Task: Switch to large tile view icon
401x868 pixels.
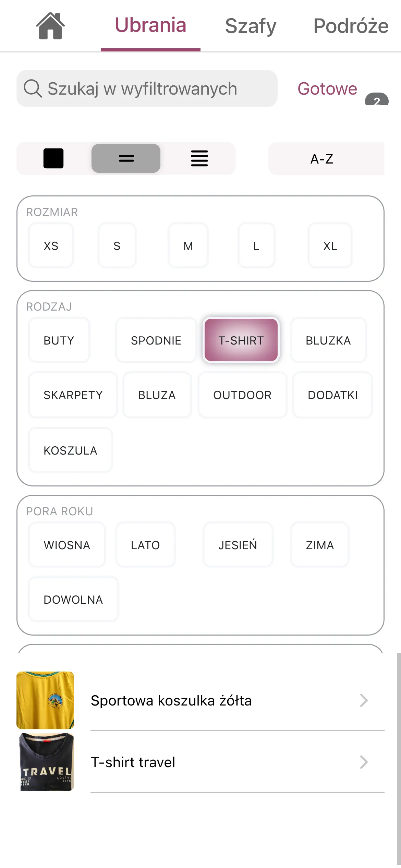Action: [x=53, y=158]
